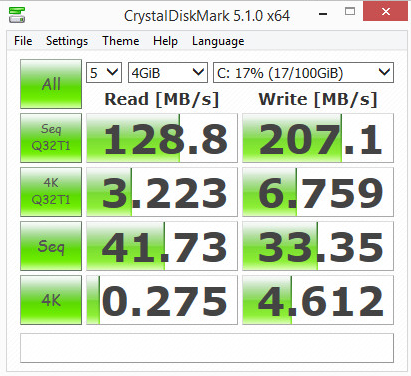
Task: Click the Seq Q32T1 write result 207.1
Action: pyautogui.click(x=318, y=138)
